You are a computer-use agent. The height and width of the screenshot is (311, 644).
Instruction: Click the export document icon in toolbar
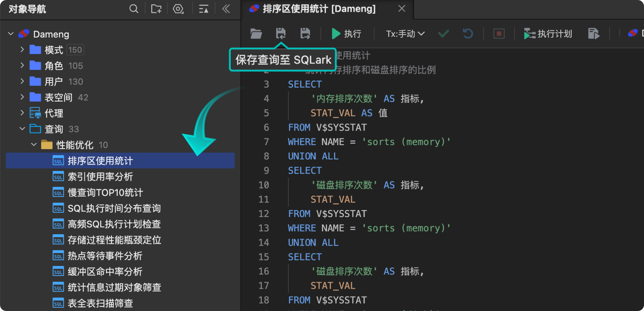pos(594,34)
